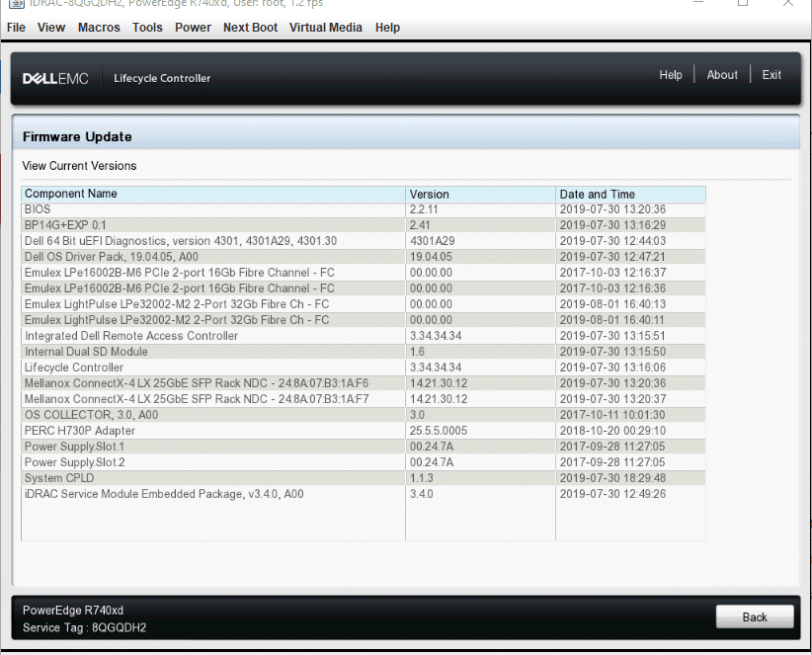Open the Power menu
Viewport: 812px width, 655px height.
click(194, 28)
